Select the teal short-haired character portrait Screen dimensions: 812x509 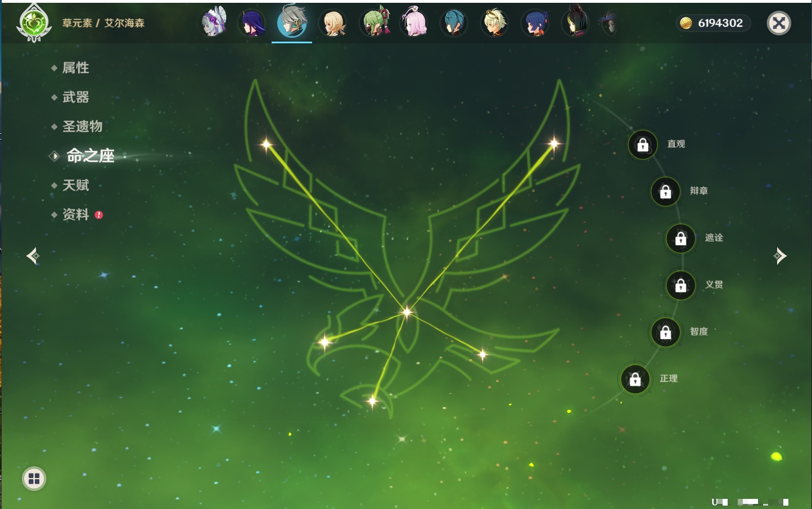point(454,23)
